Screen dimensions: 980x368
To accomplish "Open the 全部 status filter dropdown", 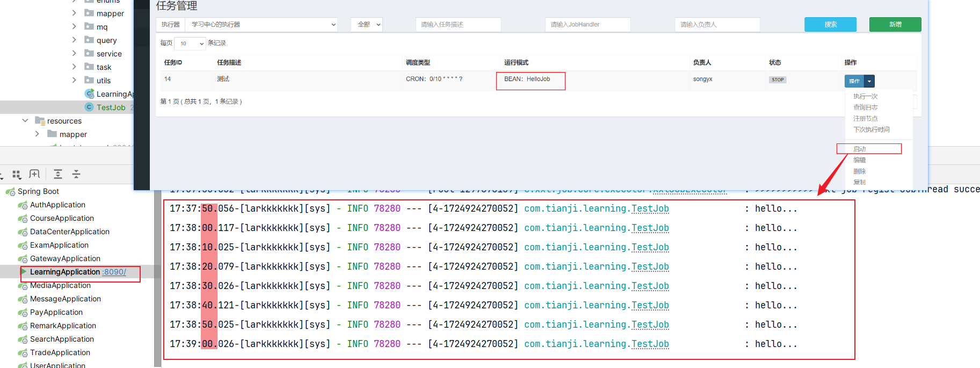I will (x=367, y=25).
